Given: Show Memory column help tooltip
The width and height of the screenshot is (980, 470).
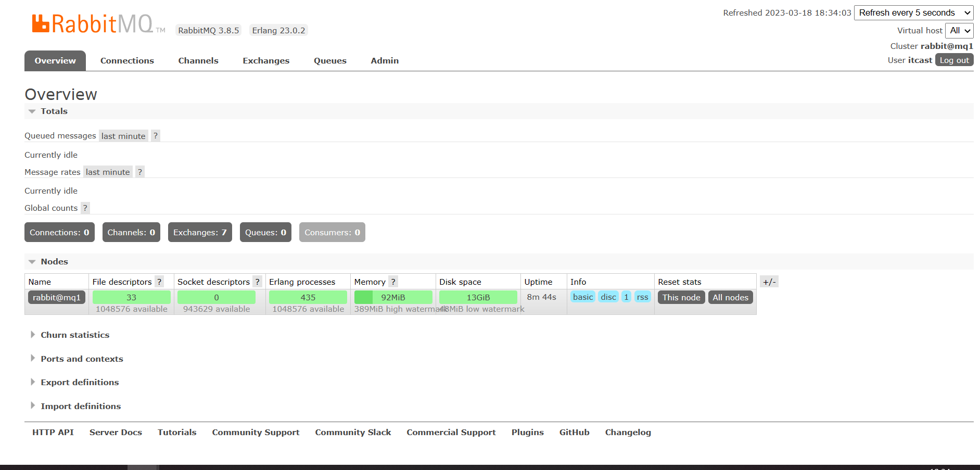Looking at the screenshot, I should [393, 282].
